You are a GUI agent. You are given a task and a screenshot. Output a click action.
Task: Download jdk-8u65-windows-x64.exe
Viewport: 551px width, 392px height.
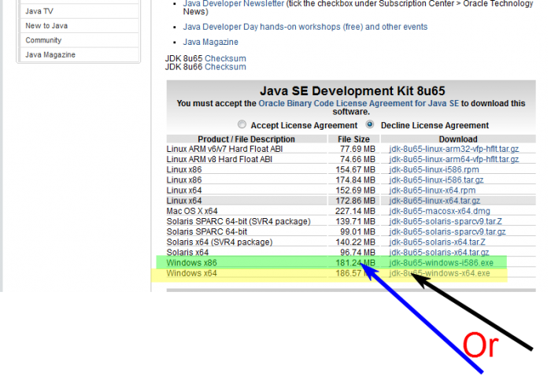point(439,273)
